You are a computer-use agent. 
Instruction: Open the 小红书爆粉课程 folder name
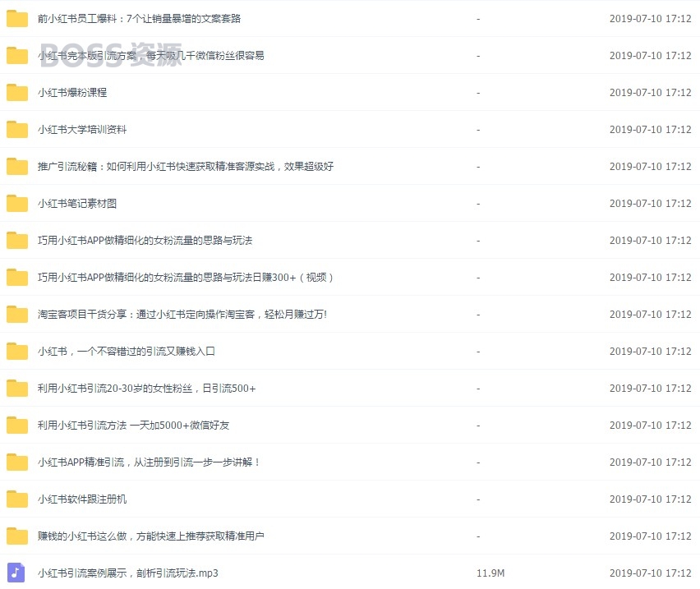[72, 92]
